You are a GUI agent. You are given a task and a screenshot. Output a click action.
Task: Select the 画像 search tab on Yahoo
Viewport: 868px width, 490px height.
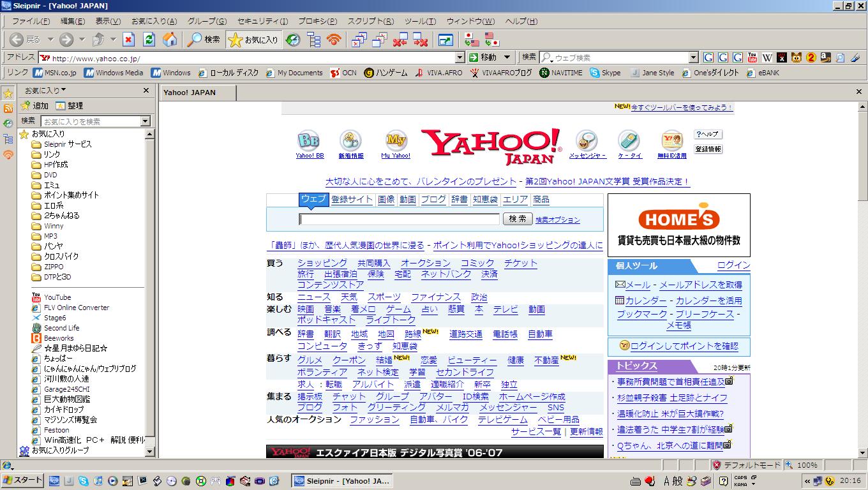[386, 200]
